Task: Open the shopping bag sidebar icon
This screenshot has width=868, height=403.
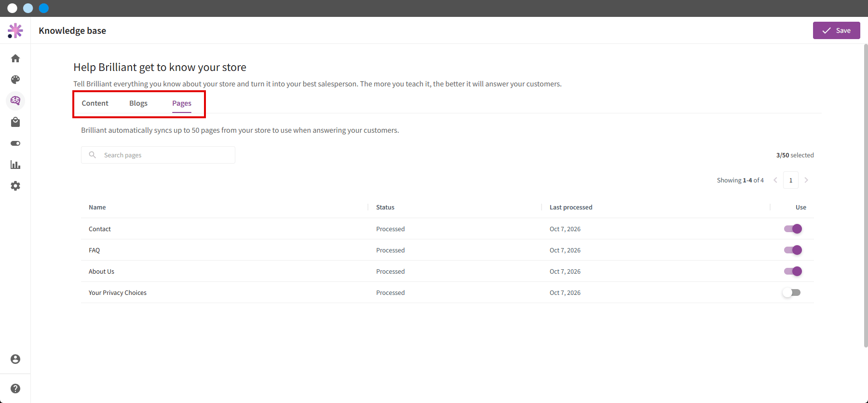Action: pos(15,122)
